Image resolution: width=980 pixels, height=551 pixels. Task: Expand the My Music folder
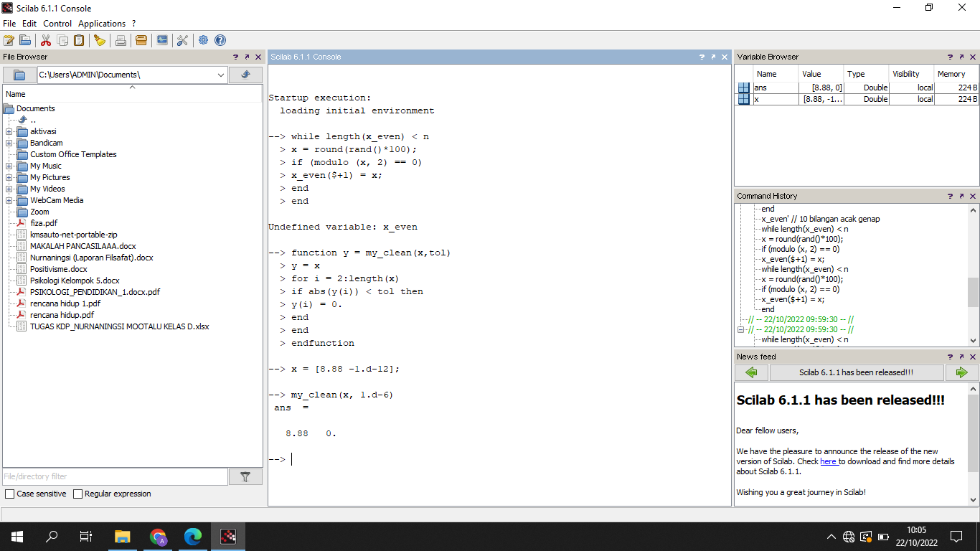coord(9,166)
